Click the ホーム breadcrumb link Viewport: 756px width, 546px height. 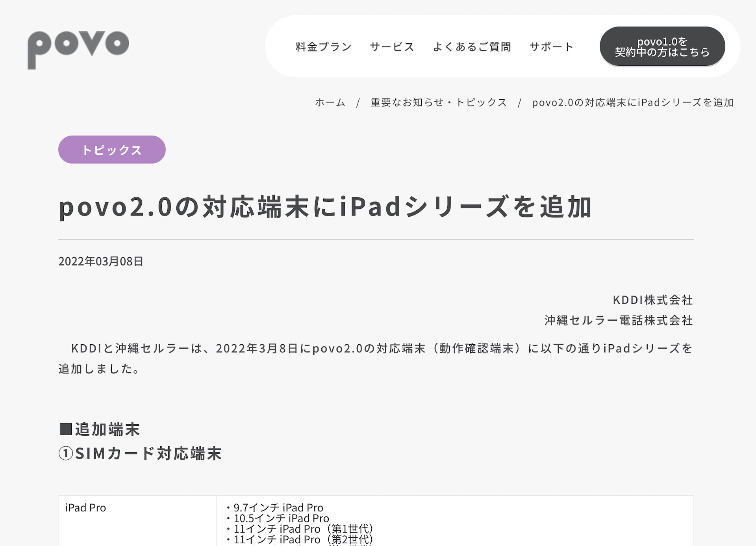click(330, 102)
